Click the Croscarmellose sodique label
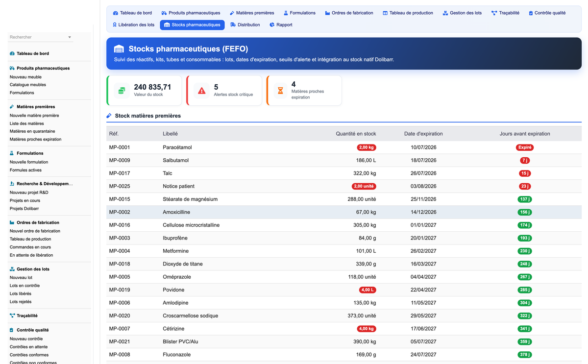 coord(191,315)
